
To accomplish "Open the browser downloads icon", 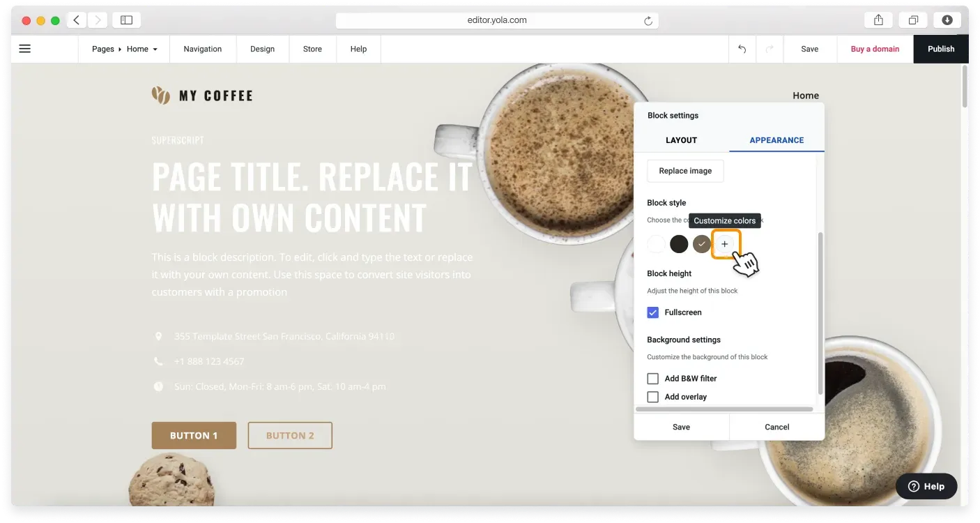I will pyautogui.click(x=947, y=20).
